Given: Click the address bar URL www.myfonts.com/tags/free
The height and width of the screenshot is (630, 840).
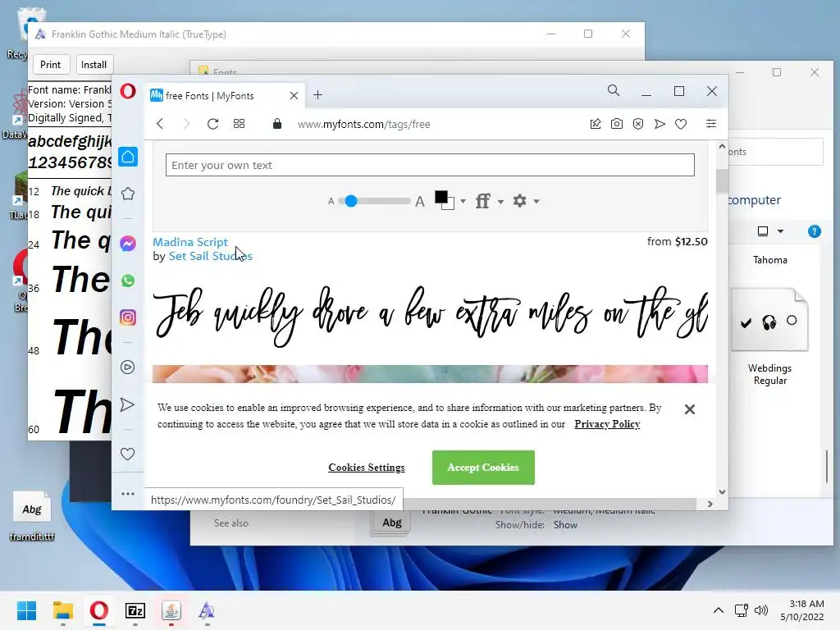Looking at the screenshot, I should click(363, 125).
